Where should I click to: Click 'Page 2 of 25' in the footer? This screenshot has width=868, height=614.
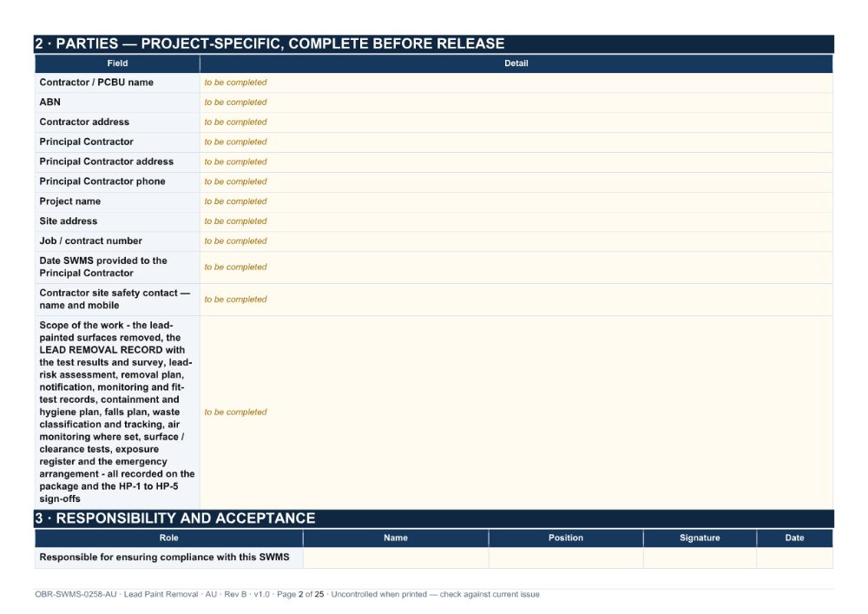(300, 594)
